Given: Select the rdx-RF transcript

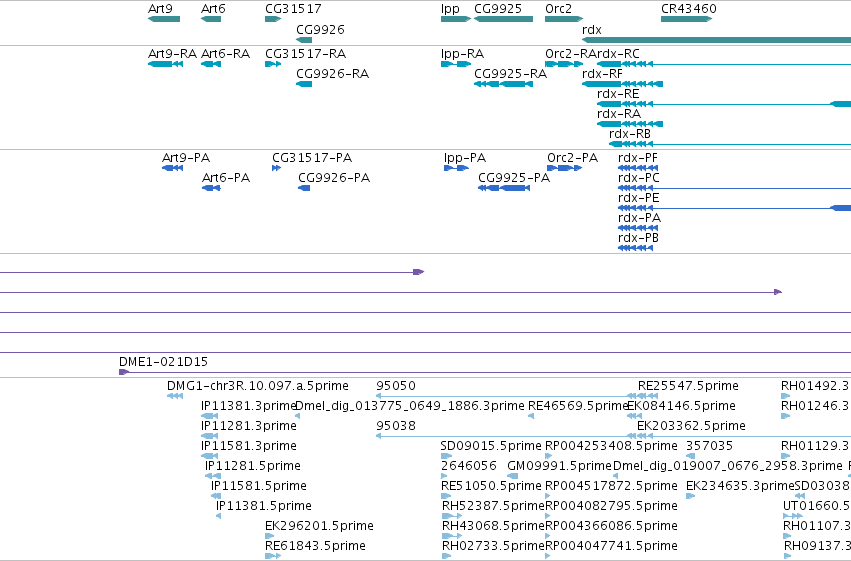Looking at the screenshot, I should 623,84.
